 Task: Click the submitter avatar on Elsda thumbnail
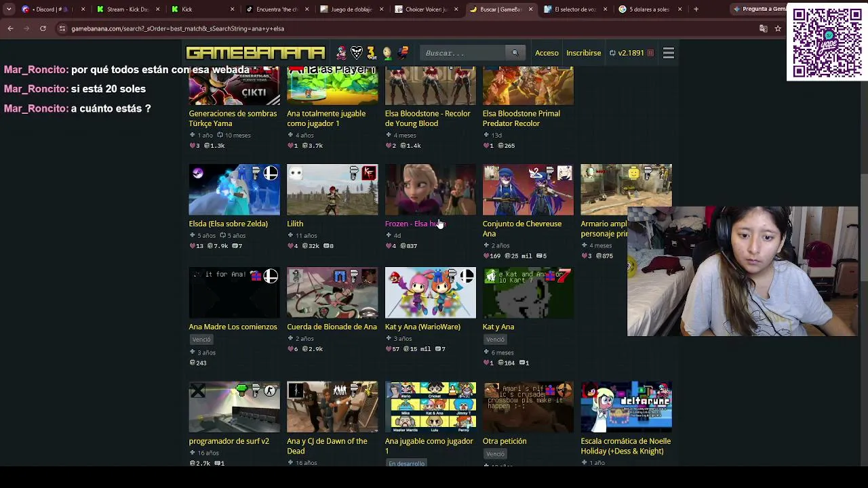[197, 174]
